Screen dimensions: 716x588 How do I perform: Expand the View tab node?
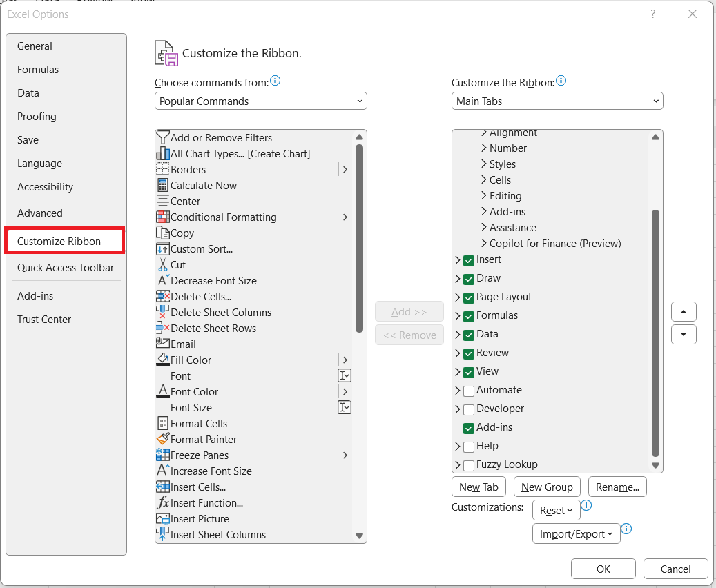tap(458, 371)
